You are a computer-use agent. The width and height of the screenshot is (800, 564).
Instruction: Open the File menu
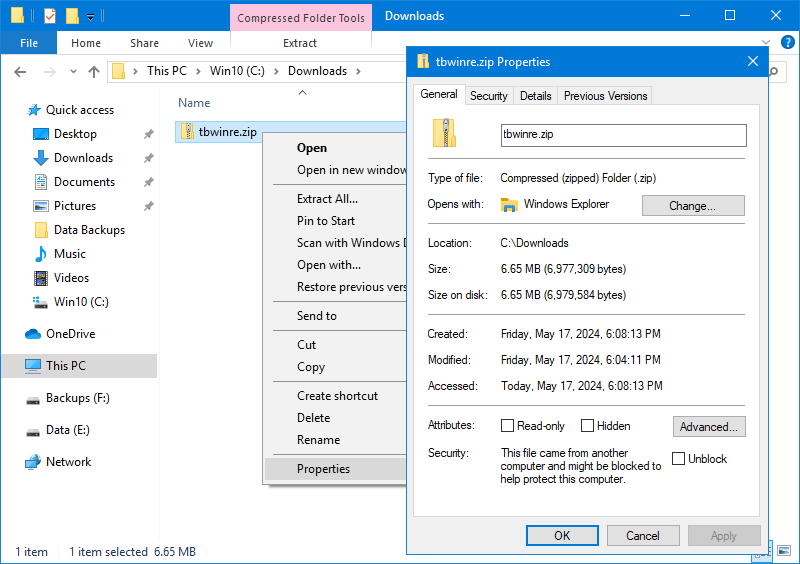point(29,43)
